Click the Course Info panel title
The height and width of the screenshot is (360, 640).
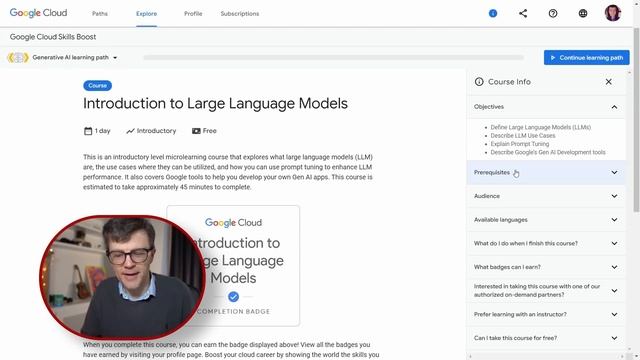click(x=509, y=82)
